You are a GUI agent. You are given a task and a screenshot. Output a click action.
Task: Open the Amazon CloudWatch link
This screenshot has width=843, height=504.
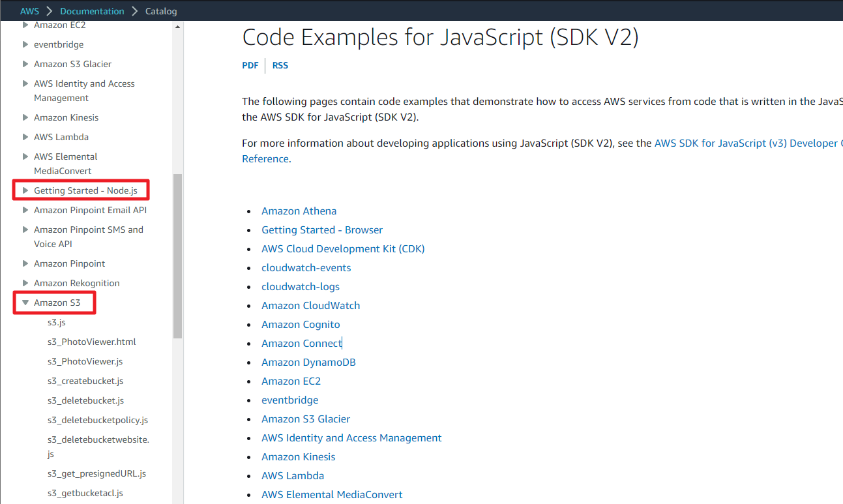point(311,305)
